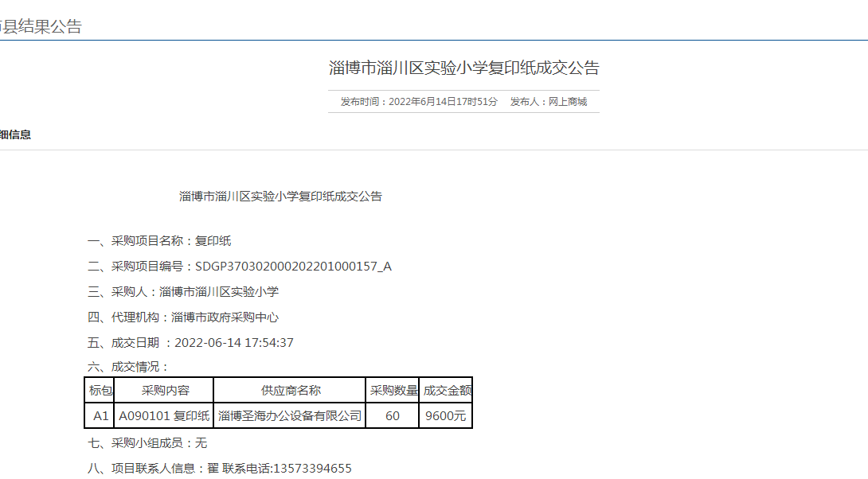Click the contact phone number 13573394655
Image resolution: width=868 pixels, height=479 pixels.
tap(312, 469)
